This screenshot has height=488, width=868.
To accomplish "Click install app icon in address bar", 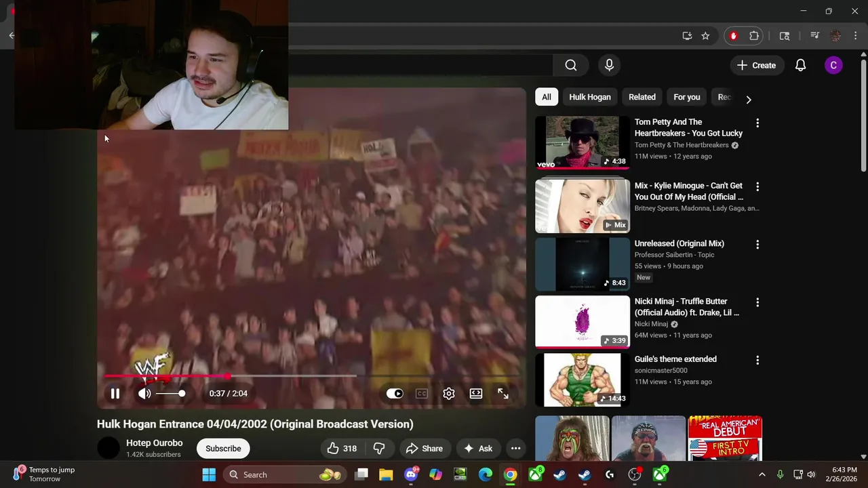I will click(687, 36).
